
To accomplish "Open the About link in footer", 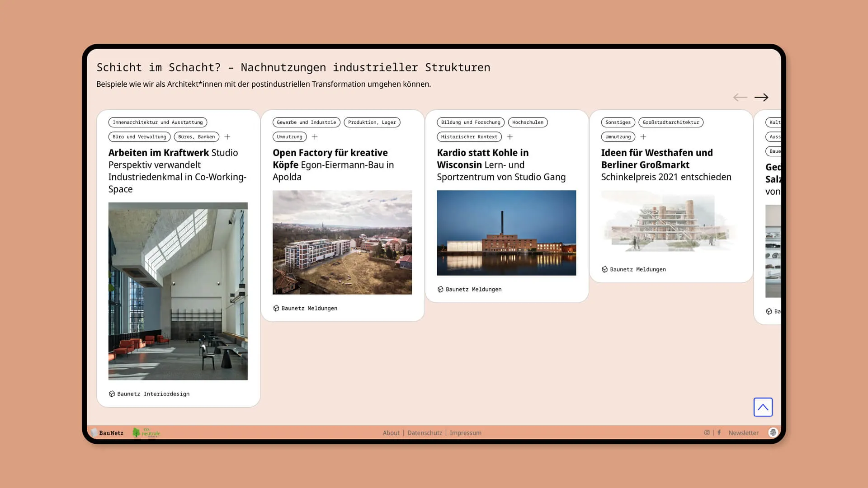I will (391, 433).
